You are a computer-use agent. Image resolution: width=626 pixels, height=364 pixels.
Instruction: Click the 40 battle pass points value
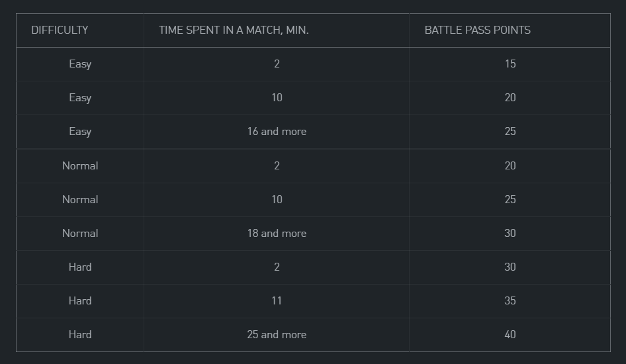510,335
